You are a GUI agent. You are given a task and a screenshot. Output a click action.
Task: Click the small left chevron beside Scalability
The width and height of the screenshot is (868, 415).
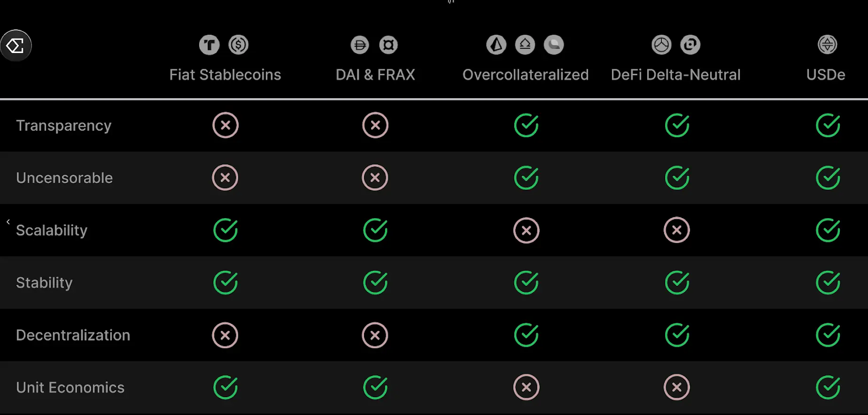8,222
